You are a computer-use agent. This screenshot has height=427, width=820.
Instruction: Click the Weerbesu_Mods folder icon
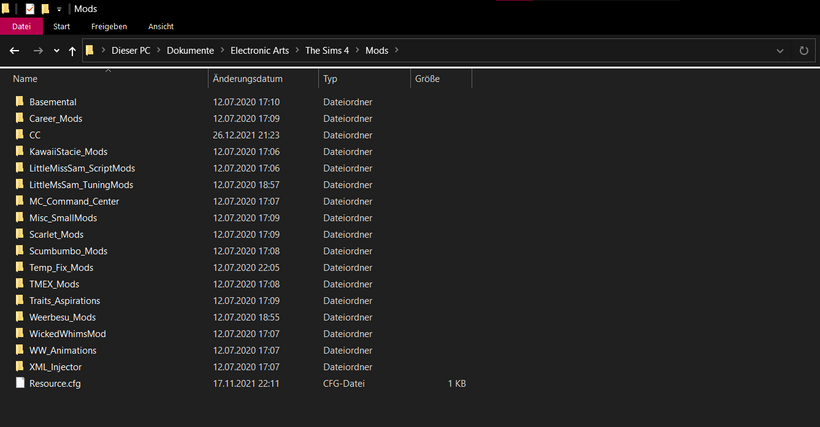(20, 317)
